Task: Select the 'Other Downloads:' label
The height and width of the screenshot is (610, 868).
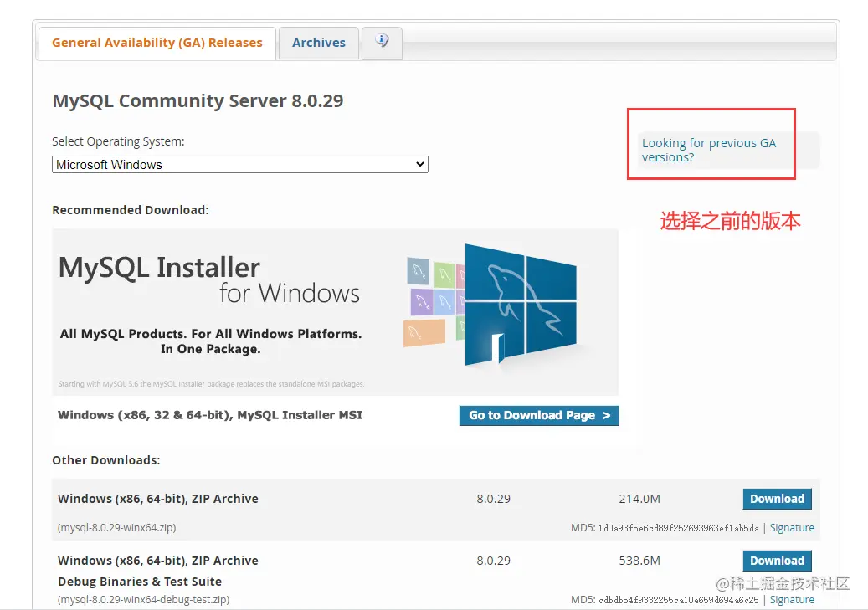Action: click(x=105, y=460)
